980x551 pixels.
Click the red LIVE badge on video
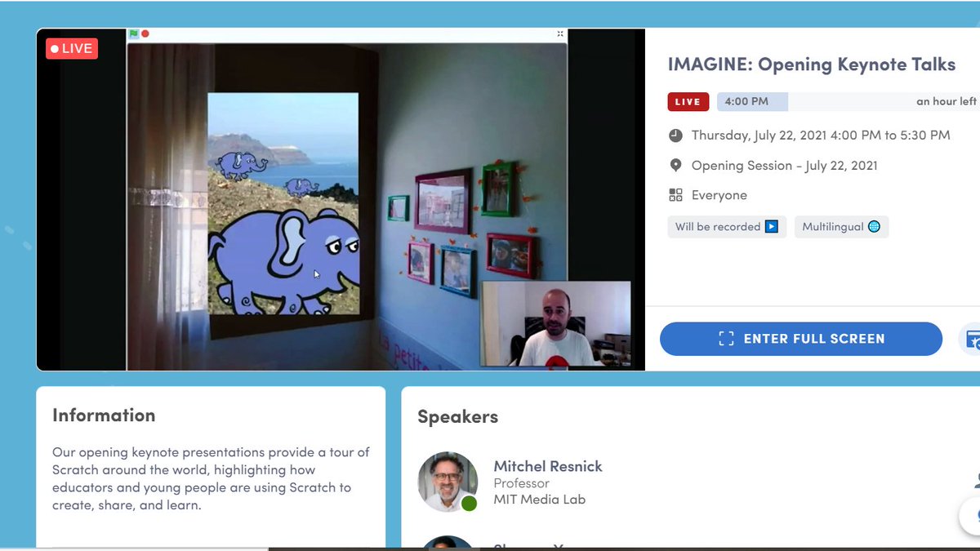(72, 48)
